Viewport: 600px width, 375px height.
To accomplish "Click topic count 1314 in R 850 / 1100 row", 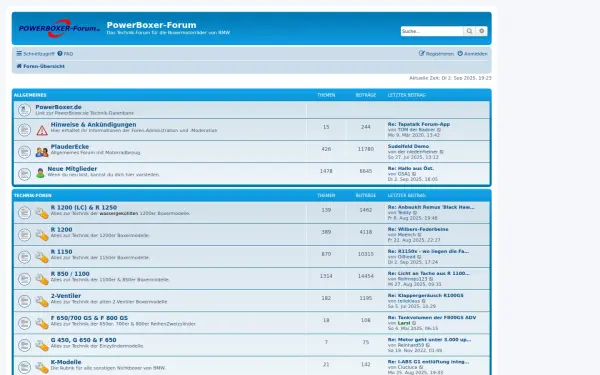I will (x=326, y=276).
